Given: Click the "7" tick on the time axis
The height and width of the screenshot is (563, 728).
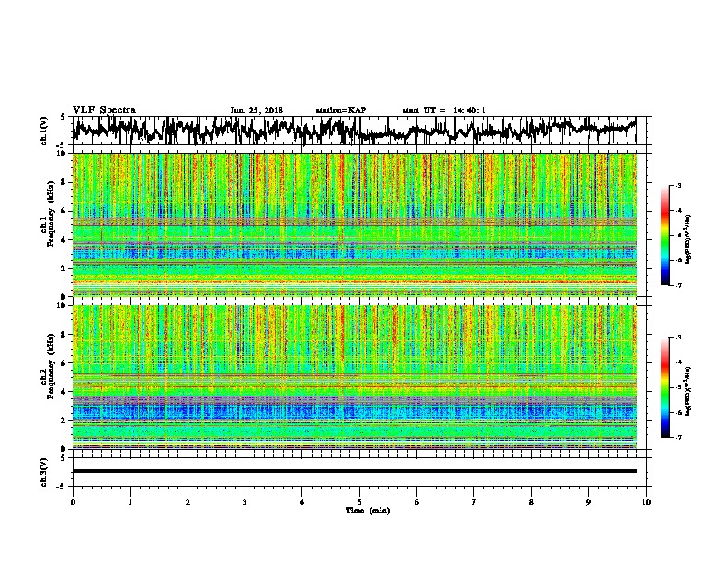Looking at the screenshot, I should coord(474,502).
